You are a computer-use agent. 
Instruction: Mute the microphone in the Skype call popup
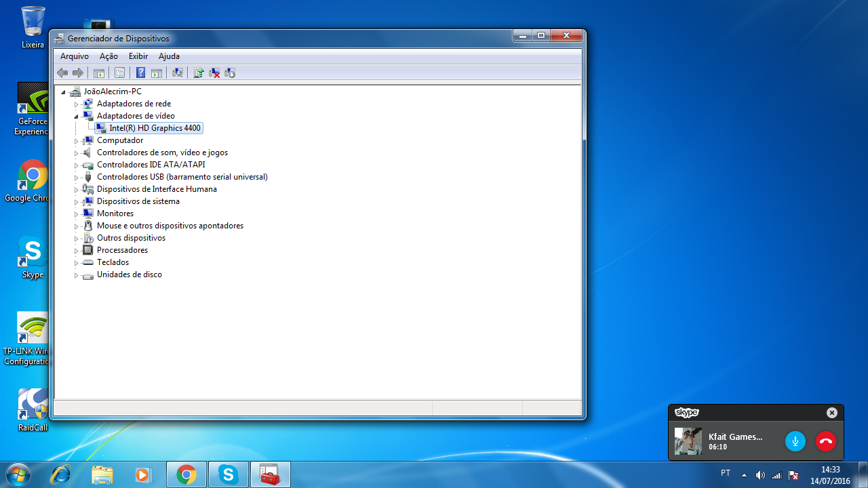click(795, 441)
